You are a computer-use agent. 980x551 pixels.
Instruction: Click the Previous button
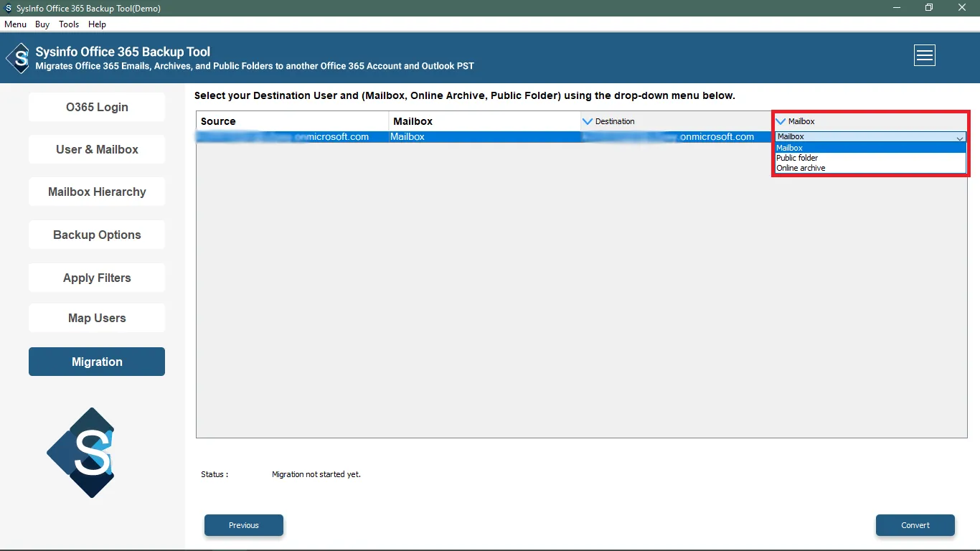point(244,525)
